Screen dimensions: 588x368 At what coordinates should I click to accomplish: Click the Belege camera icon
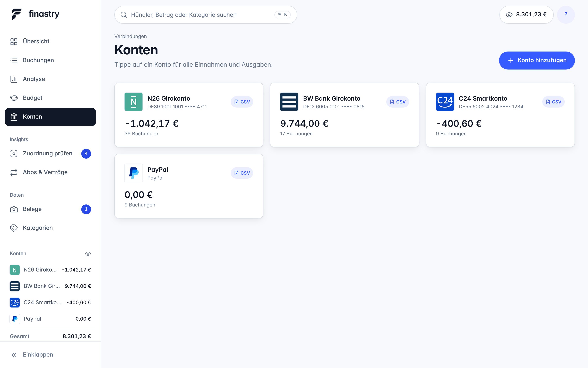coord(14,209)
